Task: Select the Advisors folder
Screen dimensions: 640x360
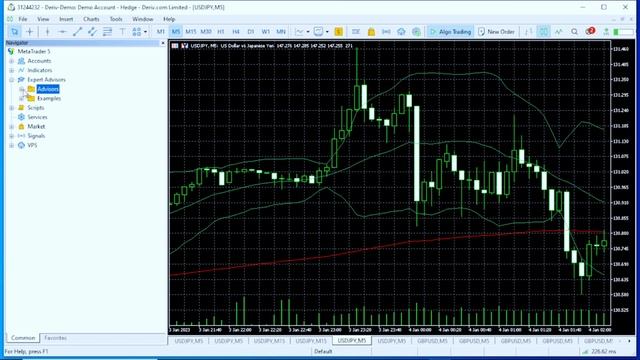Action: coord(48,89)
